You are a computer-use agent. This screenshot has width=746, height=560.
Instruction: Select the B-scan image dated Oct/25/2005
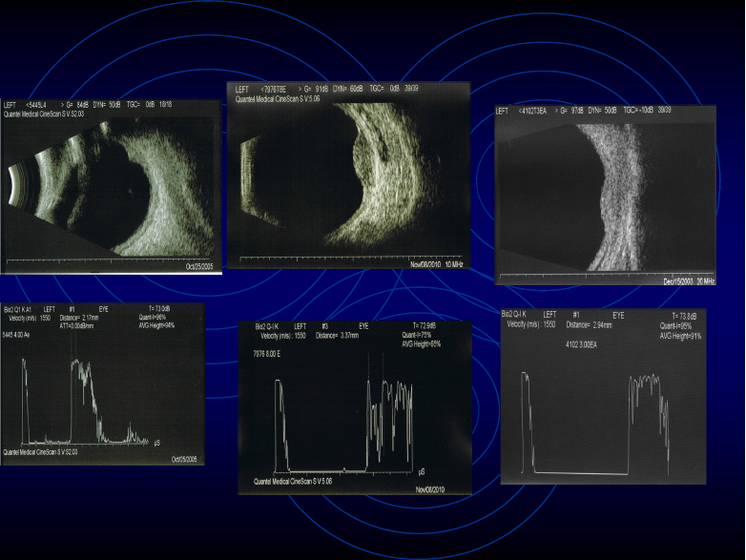pyautogui.click(x=112, y=187)
